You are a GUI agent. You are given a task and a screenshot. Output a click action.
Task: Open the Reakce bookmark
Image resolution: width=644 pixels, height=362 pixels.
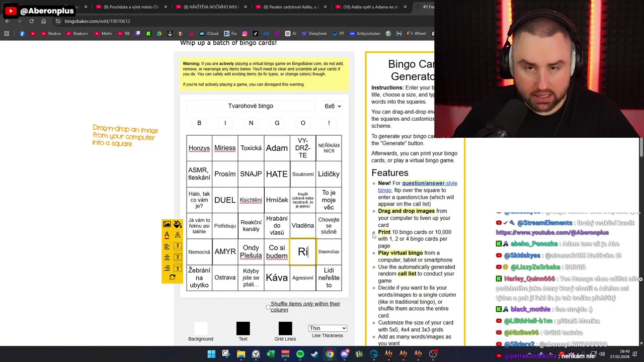(50, 34)
